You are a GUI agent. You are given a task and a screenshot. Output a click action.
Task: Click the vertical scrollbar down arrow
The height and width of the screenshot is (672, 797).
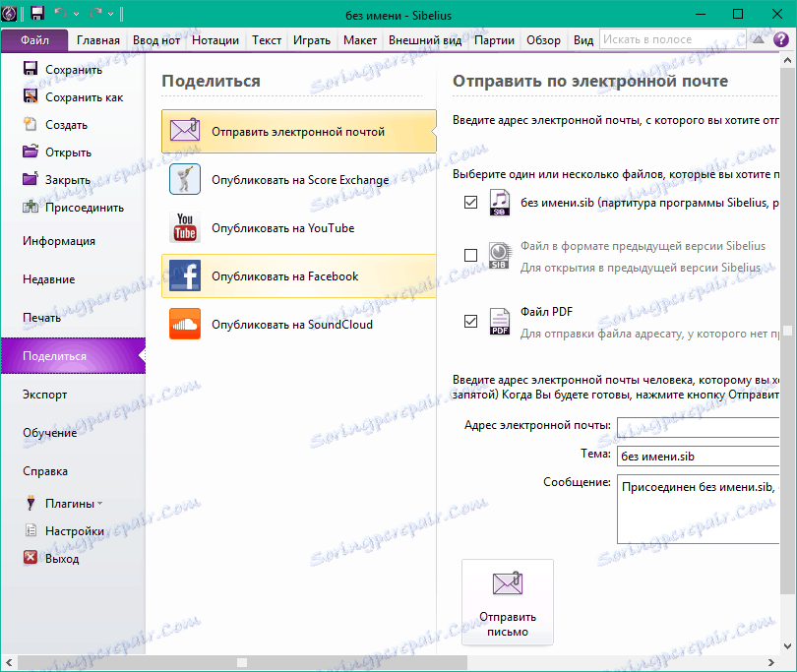pyautogui.click(x=788, y=646)
